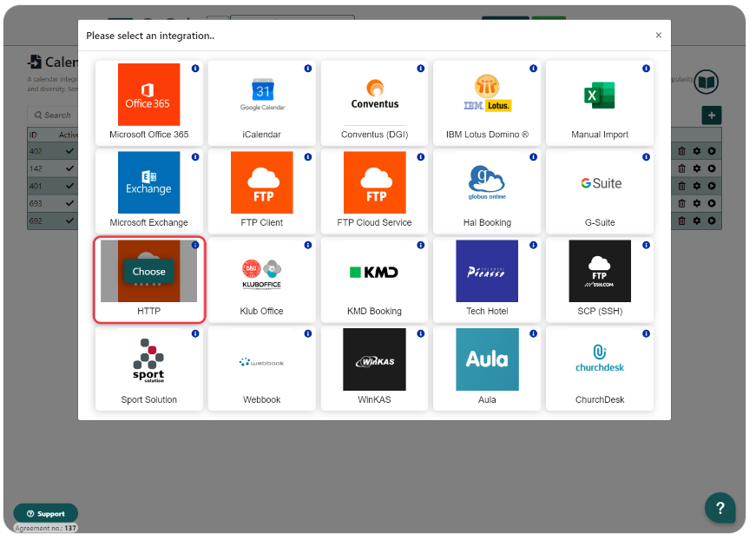Viewport: 756px width, 547px height.
Task: Show info for Sport Solution tile
Action: coord(195,333)
